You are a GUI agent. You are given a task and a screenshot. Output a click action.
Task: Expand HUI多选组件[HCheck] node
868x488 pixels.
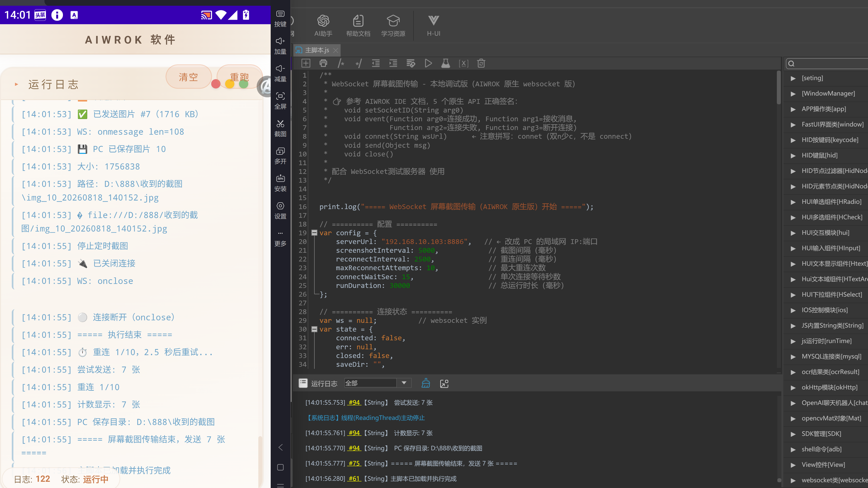pos(793,217)
